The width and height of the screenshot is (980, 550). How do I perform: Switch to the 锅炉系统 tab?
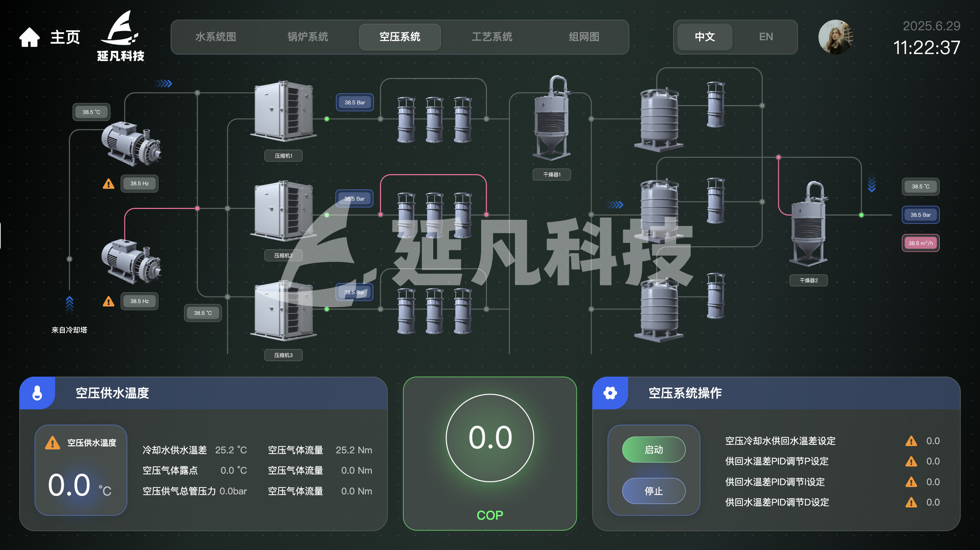click(308, 37)
